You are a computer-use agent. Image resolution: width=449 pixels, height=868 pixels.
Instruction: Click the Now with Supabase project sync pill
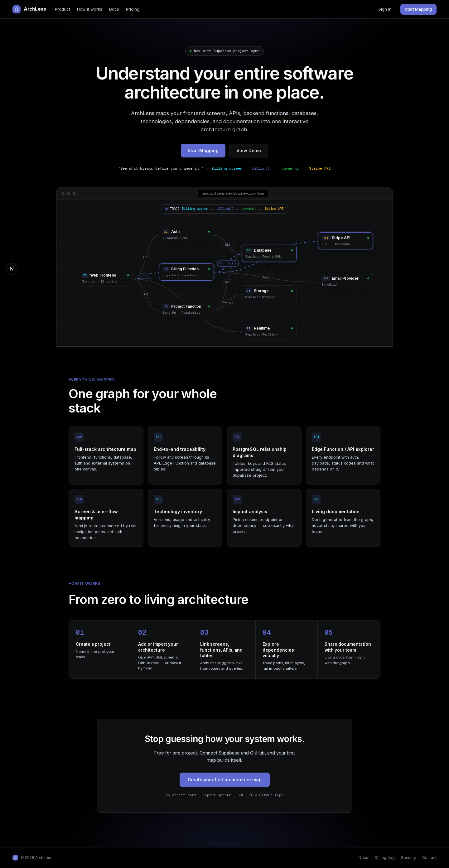coord(224,51)
